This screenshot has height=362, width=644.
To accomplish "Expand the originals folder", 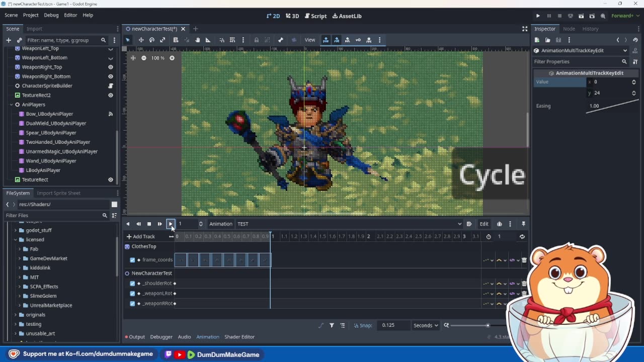I will (15, 315).
